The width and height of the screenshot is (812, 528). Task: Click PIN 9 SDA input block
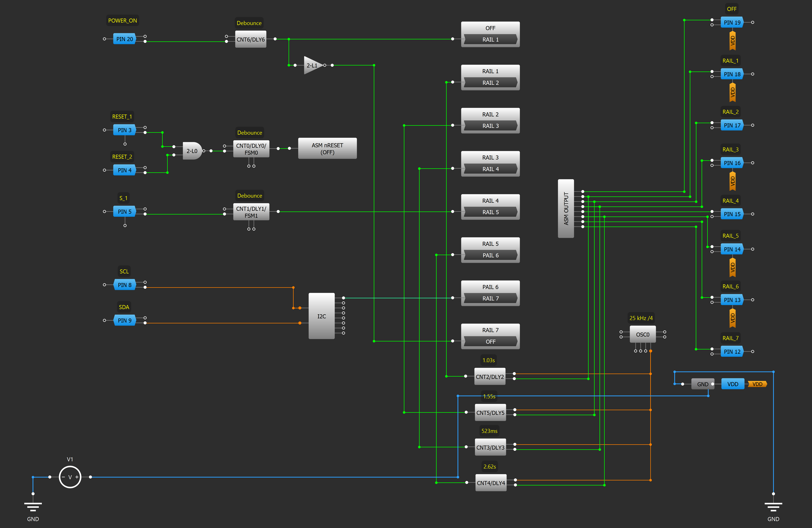pyautogui.click(x=125, y=321)
